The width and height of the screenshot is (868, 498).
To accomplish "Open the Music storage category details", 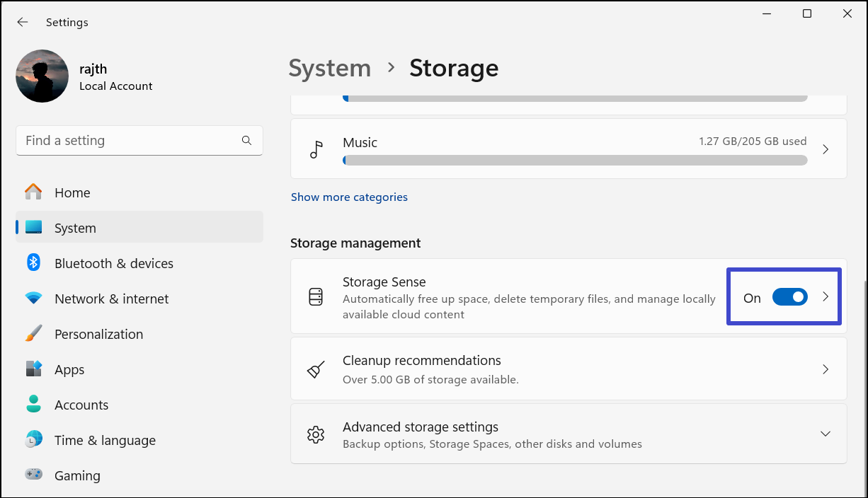I will click(x=825, y=149).
